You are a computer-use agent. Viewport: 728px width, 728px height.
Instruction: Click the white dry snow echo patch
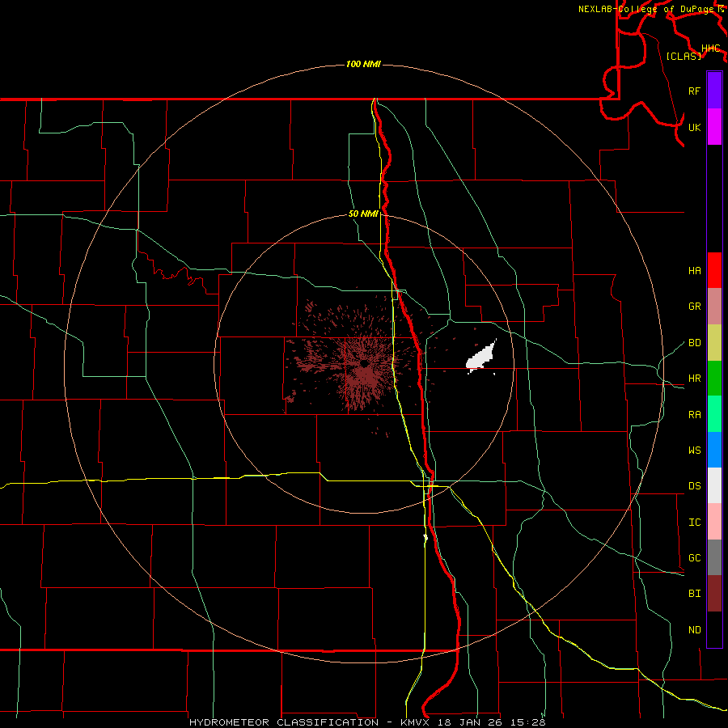[x=481, y=357]
